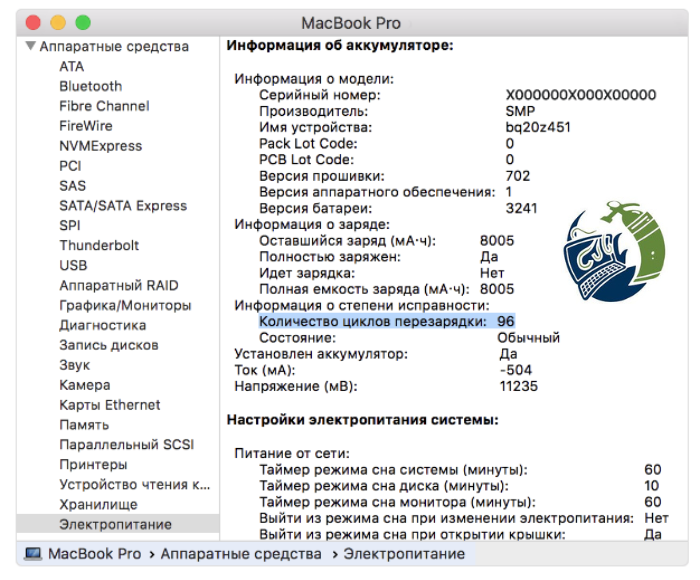This screenshot has width=700, height=580.
Task: Click the Питание от сети label
Action: tap(292, 454)
